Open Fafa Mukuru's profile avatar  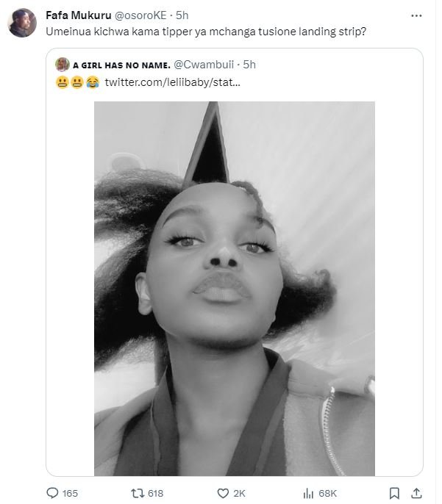22,23
